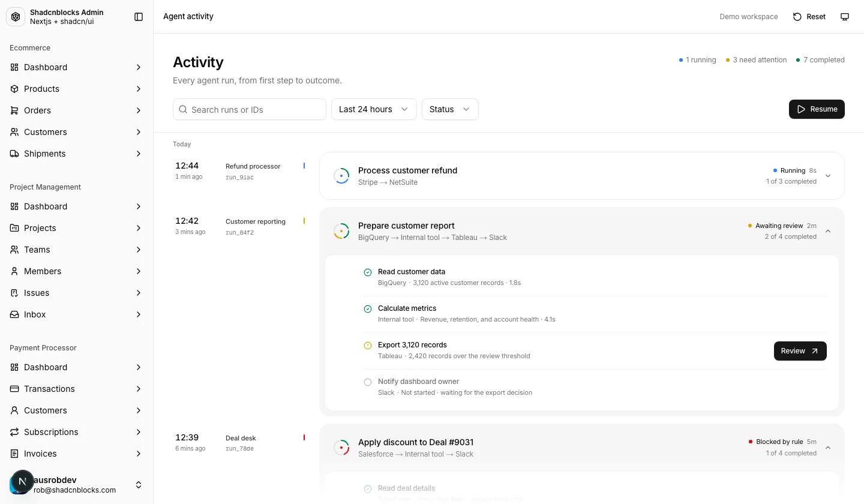Expand the Process customer refund card chevron
864x504 pixels.
pos(828,176)
